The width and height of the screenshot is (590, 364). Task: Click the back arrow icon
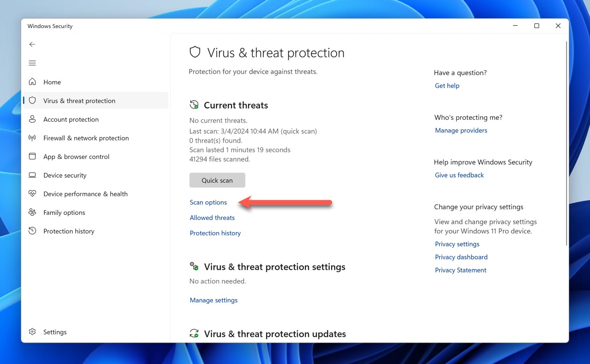coord(32,44)
